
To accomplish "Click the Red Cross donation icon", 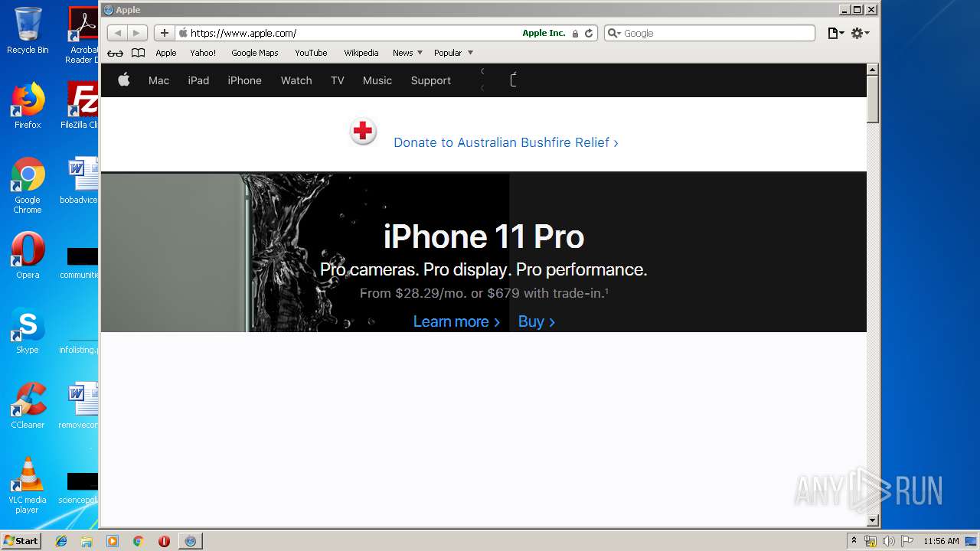I will point(363,132).
